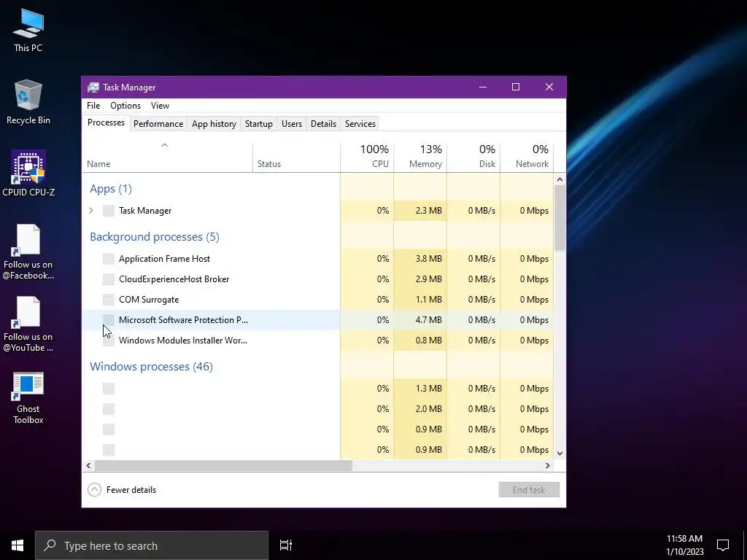Switch to the Details tab
The height and width of the screenshot is (560, 747).
click(323, 124)
